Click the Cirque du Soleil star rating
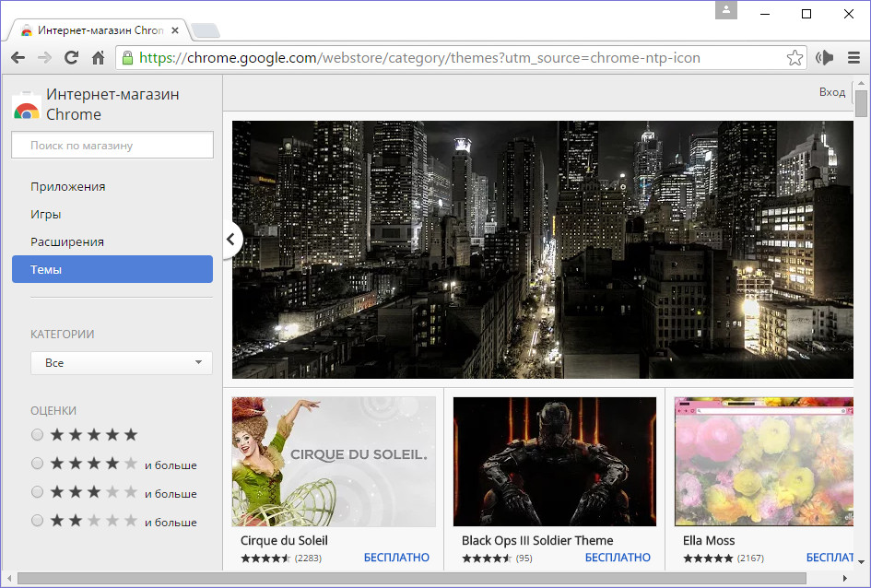Image resolution: width=871 pixels, height=588 pixels. 265,558
